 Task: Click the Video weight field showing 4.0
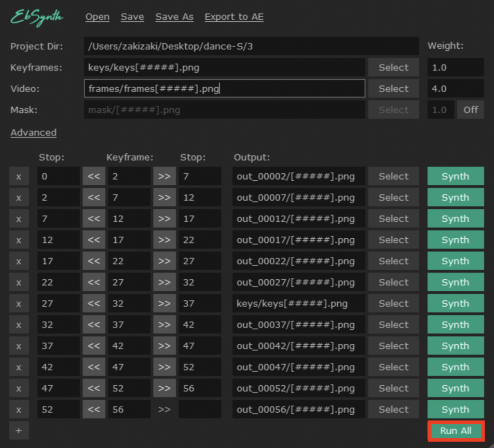[x=455, y=89]
